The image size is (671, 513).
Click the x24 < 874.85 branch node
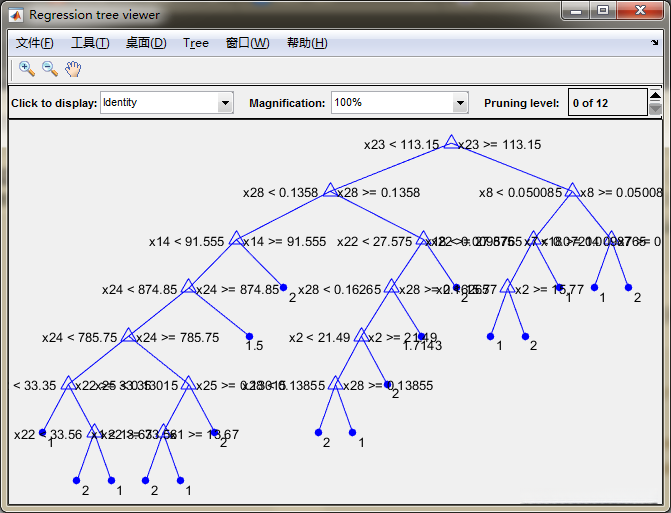pos(188,286)
